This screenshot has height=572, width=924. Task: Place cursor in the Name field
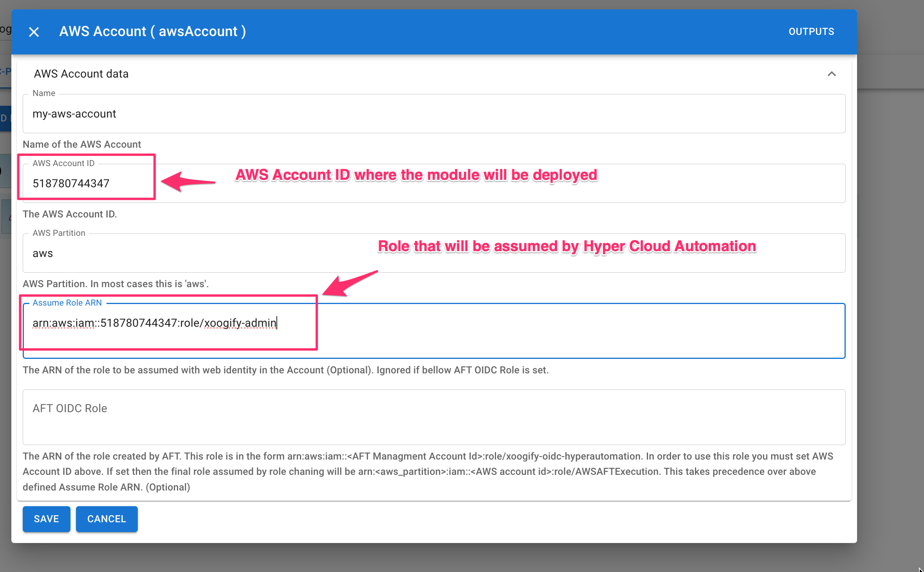(x=431, y=114)
